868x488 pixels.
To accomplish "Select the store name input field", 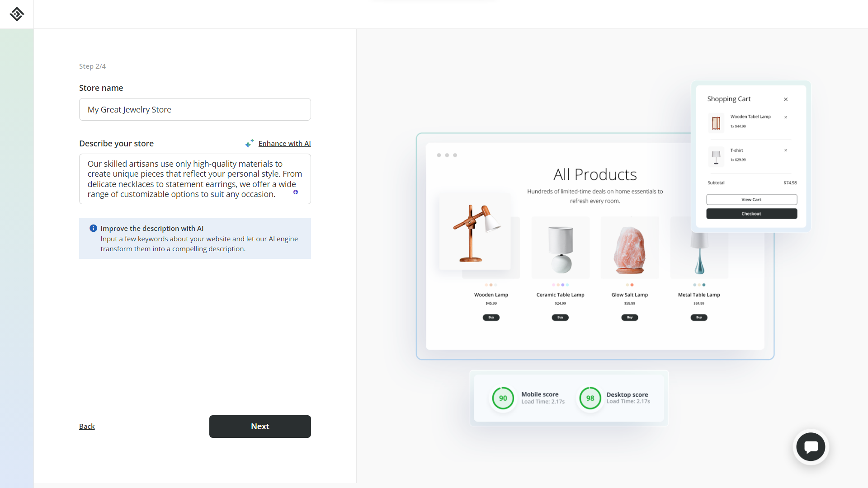I will pyautogui.click(x=195, y=109).
